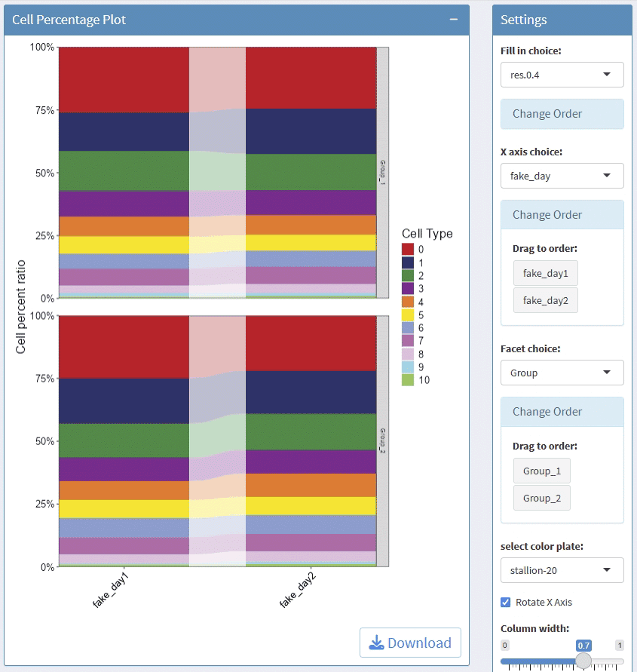Collapse the Cell Percentage Plot panel
The width and height of the screenshot is (637, 672).
pos(454,20)
